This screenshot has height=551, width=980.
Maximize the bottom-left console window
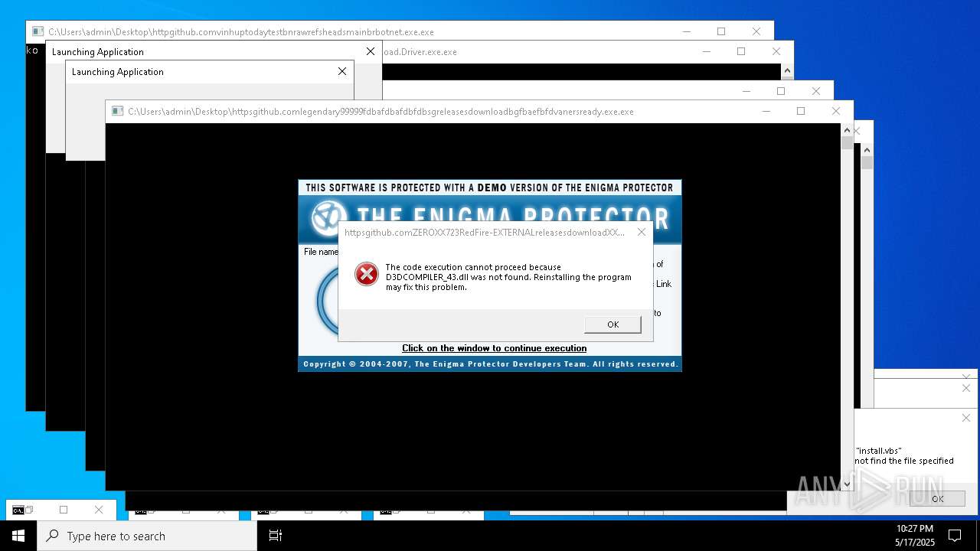(64, 510)
